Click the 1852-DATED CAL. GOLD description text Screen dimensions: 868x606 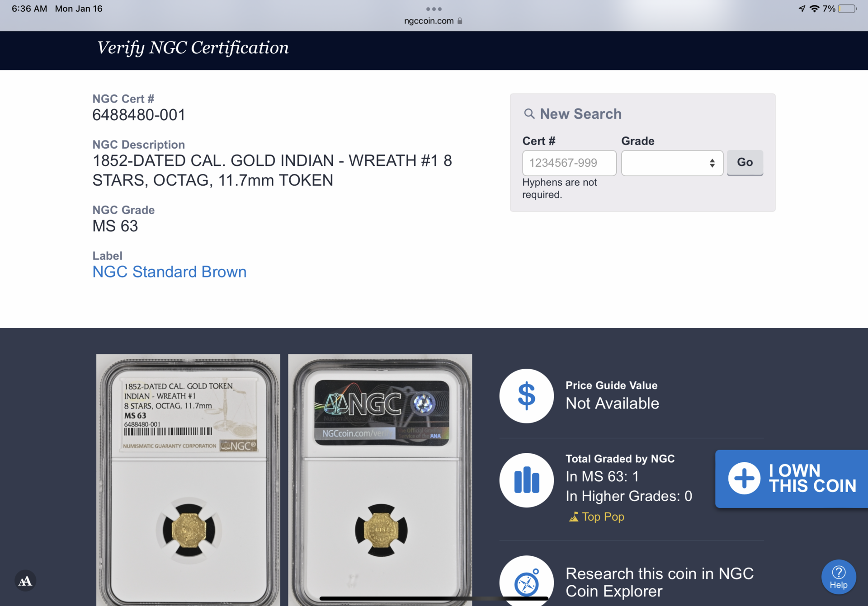point(272,170)
